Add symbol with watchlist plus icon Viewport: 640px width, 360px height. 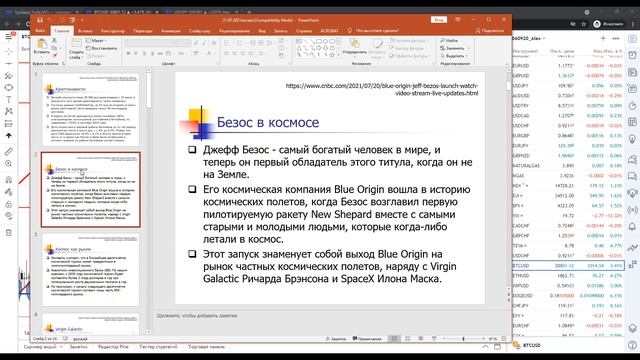pos(603,38)
